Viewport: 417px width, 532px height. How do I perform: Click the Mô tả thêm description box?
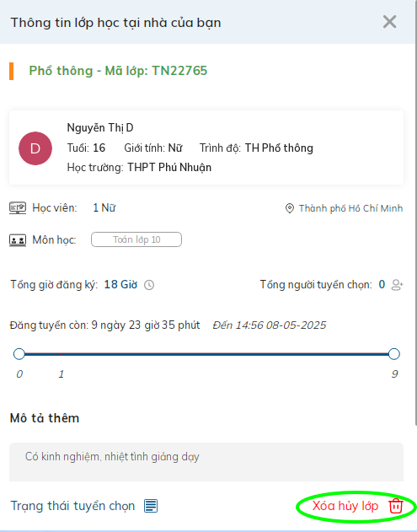point(206,462)
